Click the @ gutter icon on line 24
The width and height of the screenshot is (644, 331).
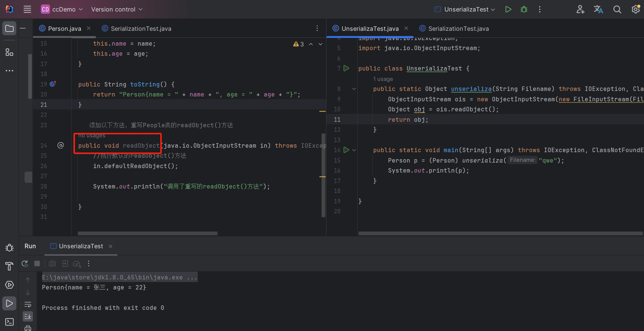pyautogui.click(x=61, y=145)
